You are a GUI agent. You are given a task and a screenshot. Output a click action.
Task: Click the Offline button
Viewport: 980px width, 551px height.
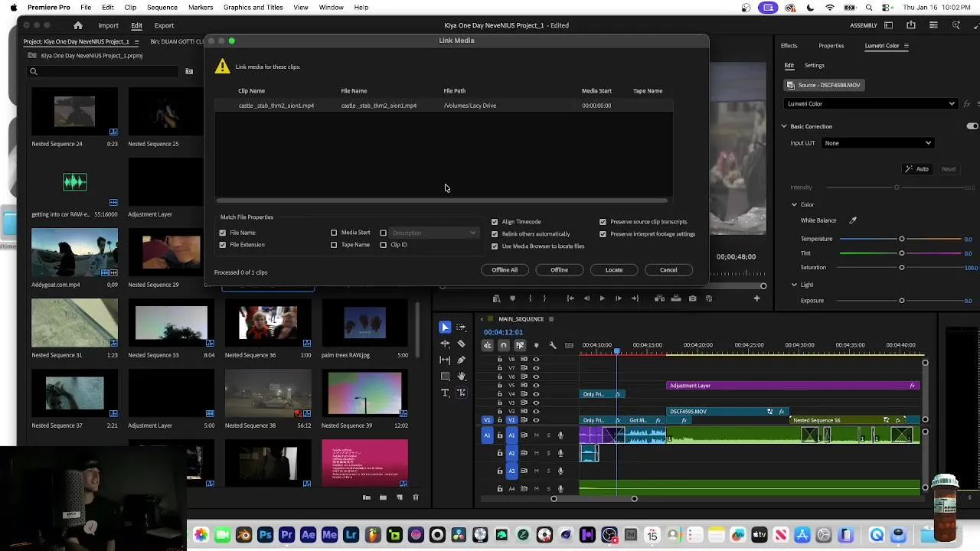[x=559, y=269]
